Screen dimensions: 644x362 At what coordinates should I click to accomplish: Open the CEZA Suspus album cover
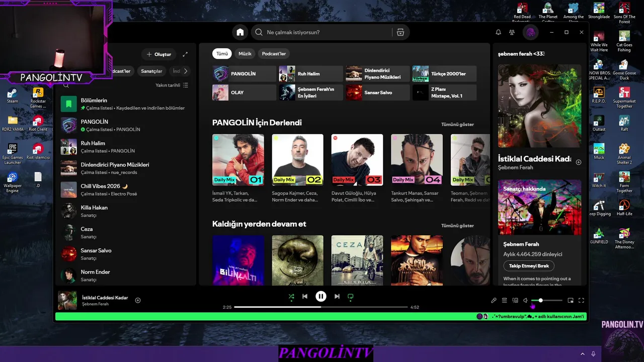[357, 260]
